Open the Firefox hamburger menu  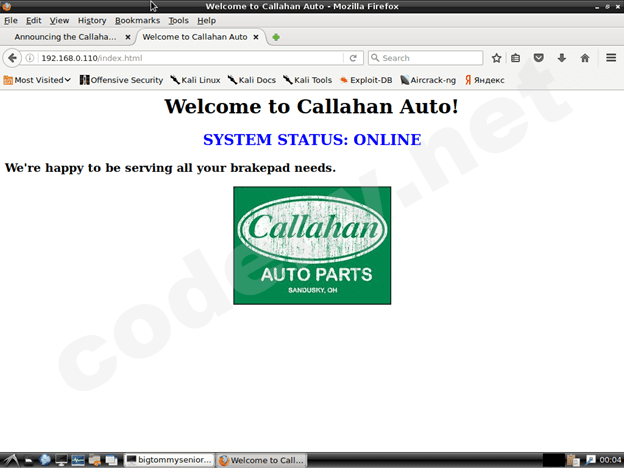[611, 58]
